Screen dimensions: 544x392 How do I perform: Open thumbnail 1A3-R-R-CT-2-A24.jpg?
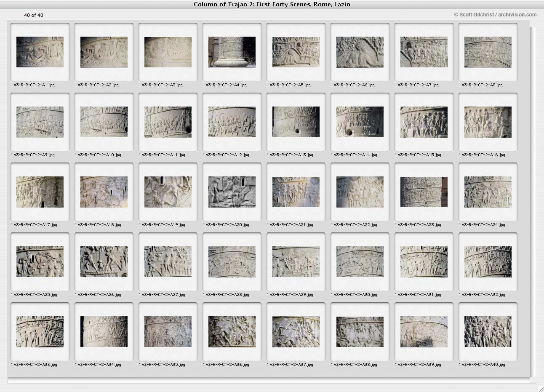488,192
